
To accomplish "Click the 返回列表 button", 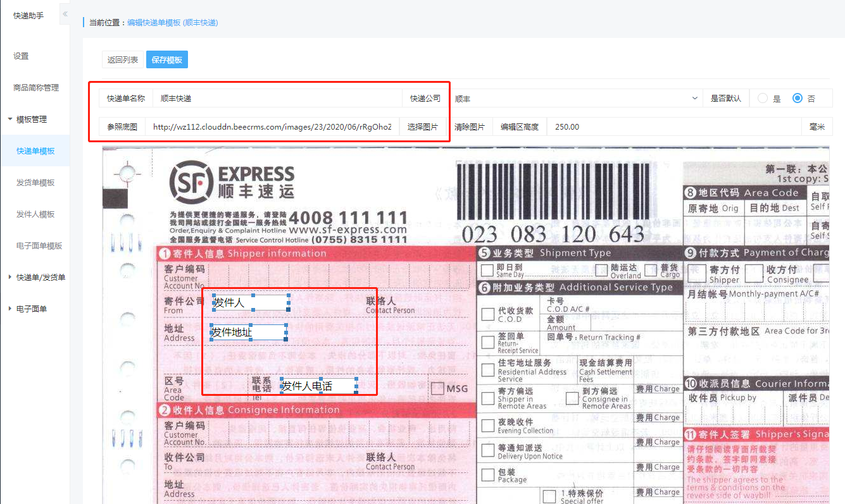I will [x=123, y=60].
